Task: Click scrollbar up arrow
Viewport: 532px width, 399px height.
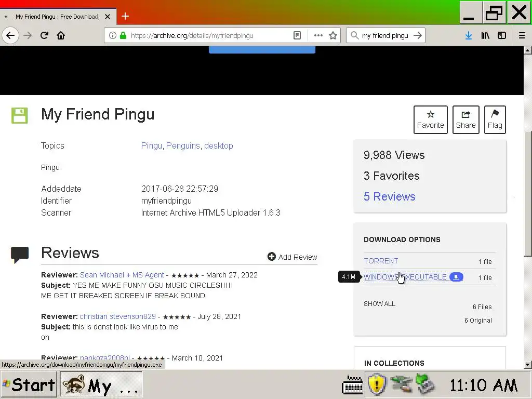Action: [x=528, y=50]
